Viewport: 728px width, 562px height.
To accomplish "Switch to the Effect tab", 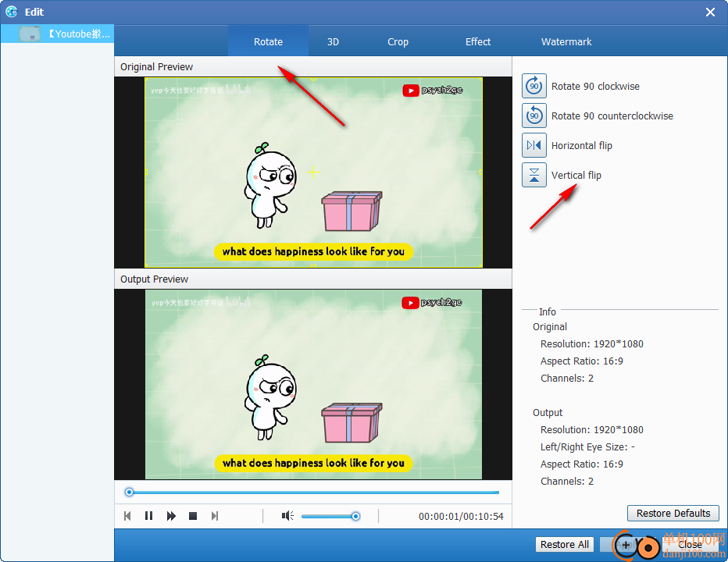I will [x=478, y=42].
